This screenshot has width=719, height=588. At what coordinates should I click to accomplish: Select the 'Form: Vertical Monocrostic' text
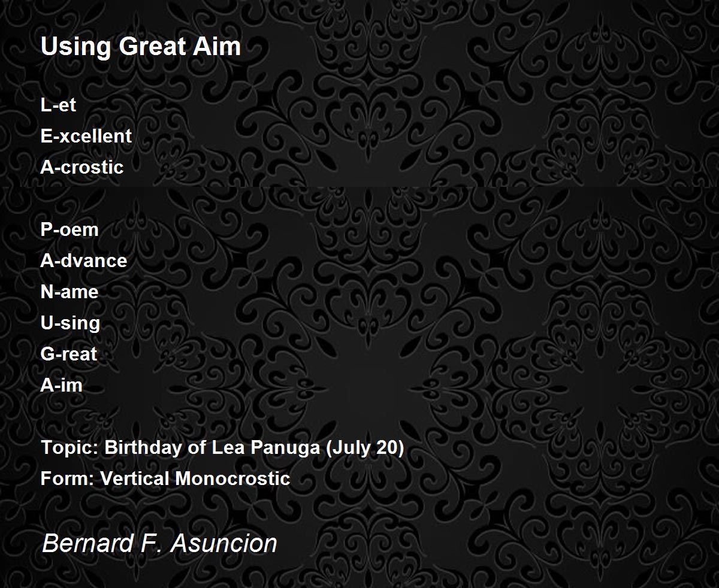165,478
